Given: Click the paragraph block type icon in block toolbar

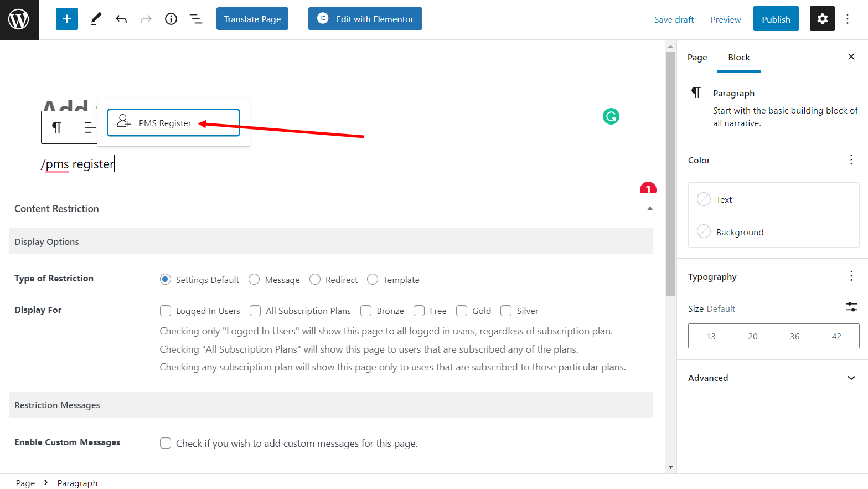Looking at the screenshot, I should pyautogui.click(x=57, y=127).
